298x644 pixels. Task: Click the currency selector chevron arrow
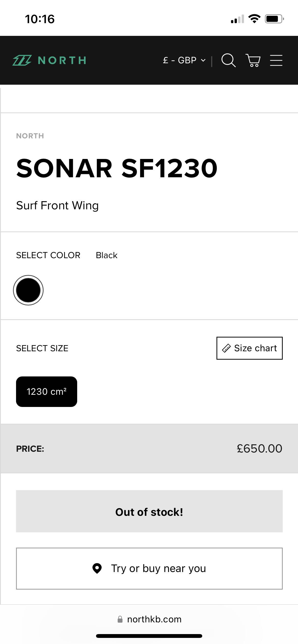click(x=203, y=60)
